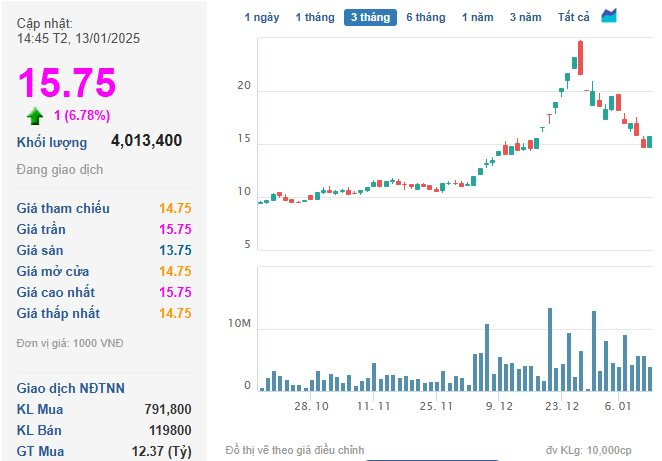662x461 pixels.
Task: Switch to the 1 tháng range
Action: pyautogui.click(x=315, y=17)
